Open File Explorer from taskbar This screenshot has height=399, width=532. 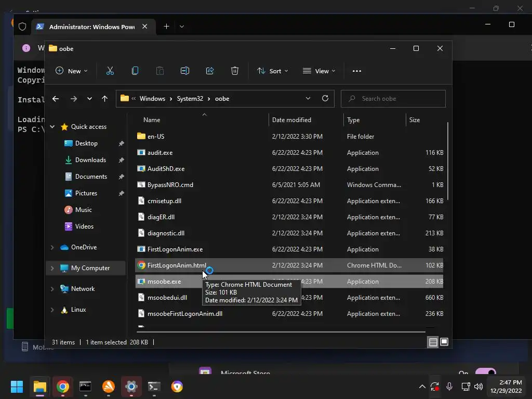pyautogui.click(x=39, y=387)
